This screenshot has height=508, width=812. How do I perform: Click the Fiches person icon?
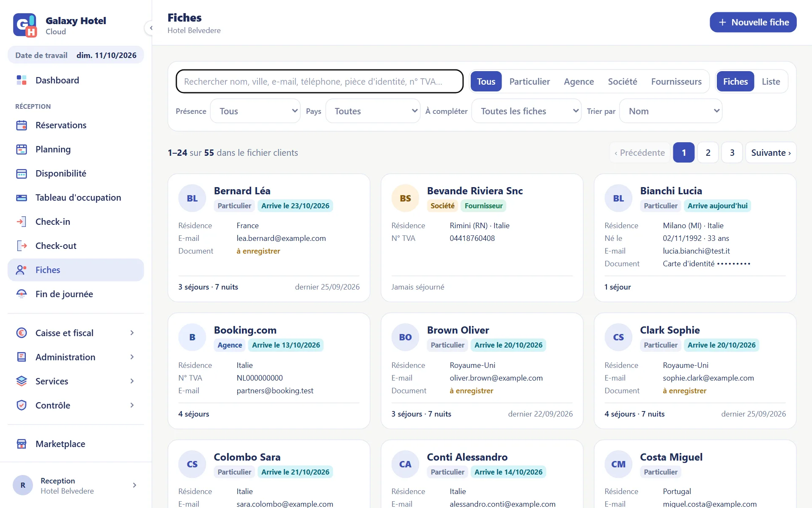click(22, 270)
